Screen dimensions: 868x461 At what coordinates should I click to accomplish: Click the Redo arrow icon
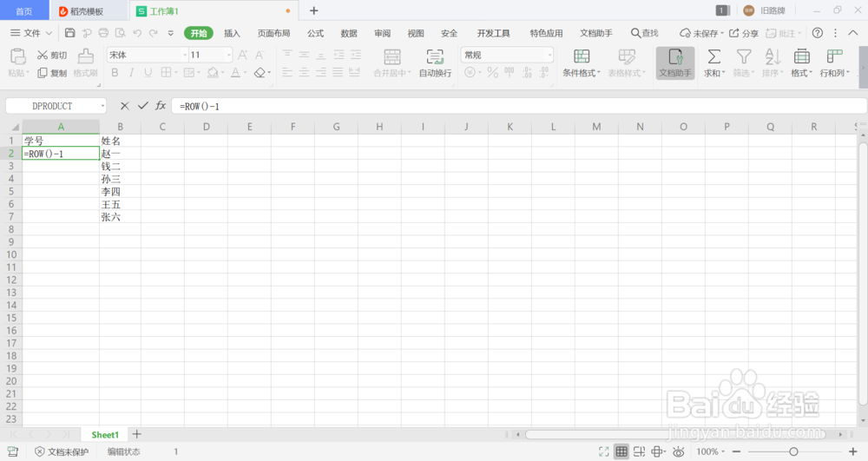(x=154, y=33)
